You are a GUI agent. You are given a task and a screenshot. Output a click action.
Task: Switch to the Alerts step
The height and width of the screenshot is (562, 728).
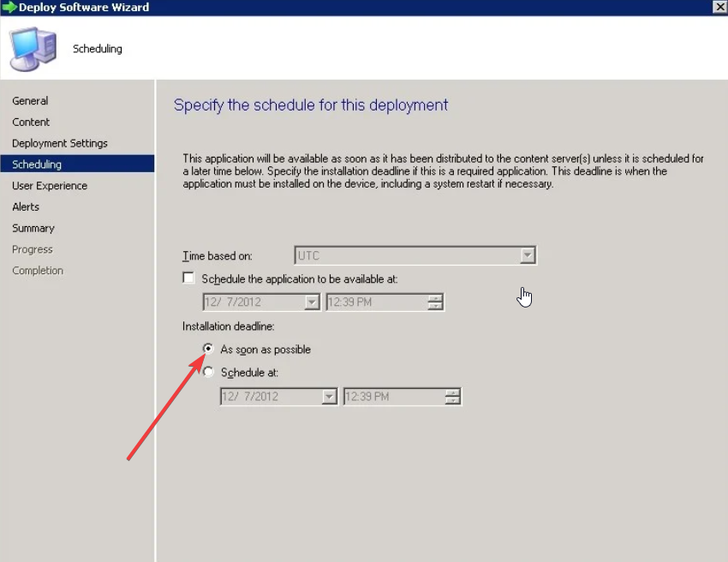[x=26, y=206]
